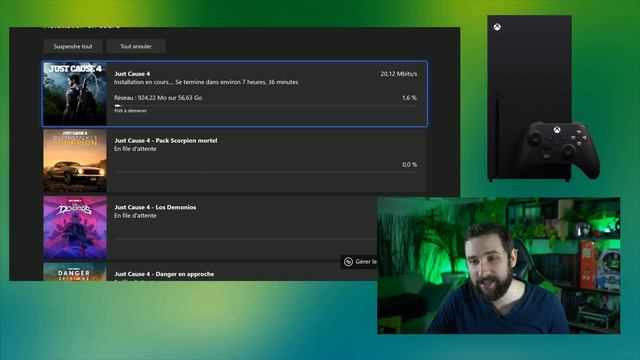
Task: Click the Tout annuler button
Action: click(x=136, y=47)
